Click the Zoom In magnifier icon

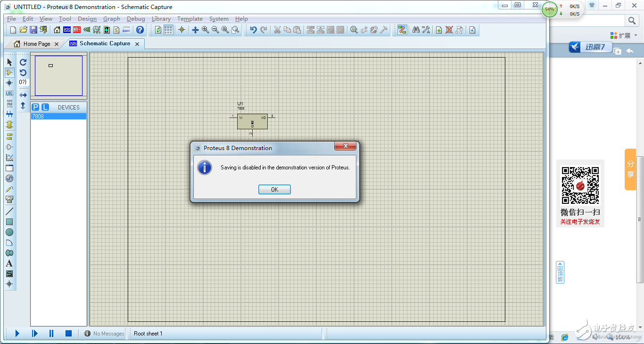point(205,30)
